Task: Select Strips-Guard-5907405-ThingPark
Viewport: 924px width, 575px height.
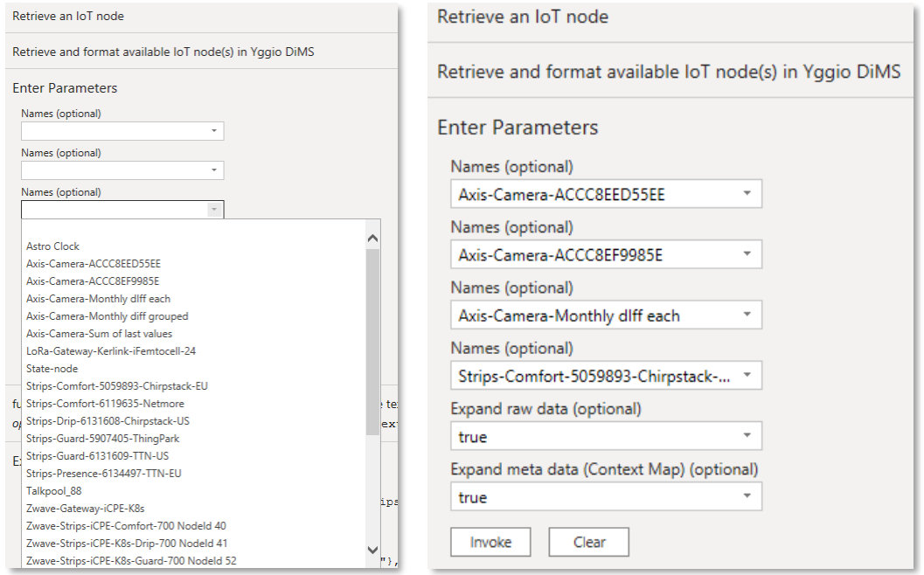Action: point(102,439)
